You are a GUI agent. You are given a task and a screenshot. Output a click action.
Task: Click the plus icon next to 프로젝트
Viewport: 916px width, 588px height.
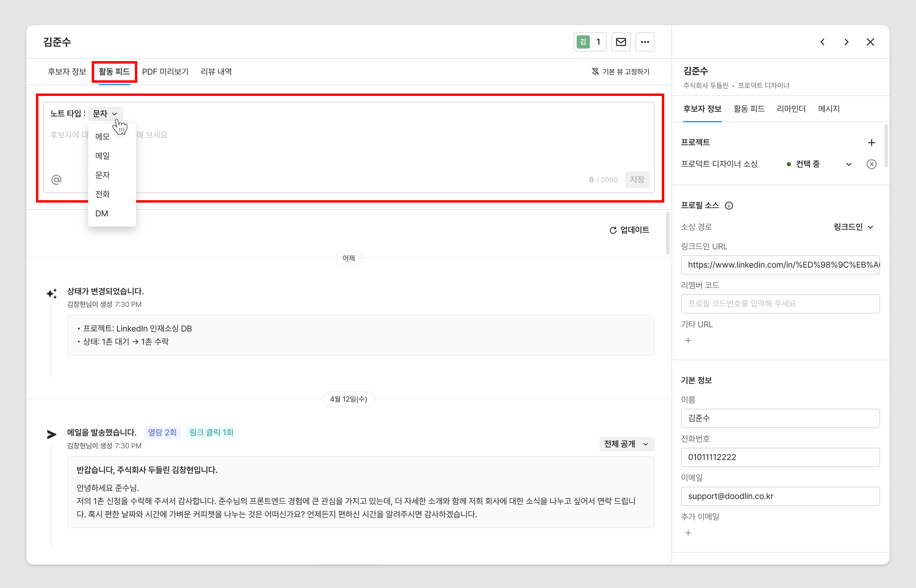point(871,143)
